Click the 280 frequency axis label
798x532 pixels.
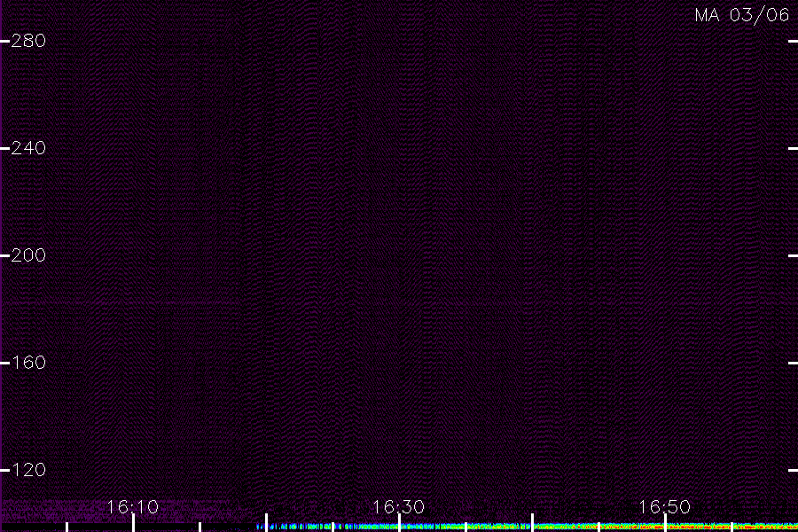(x=28, y=41)
